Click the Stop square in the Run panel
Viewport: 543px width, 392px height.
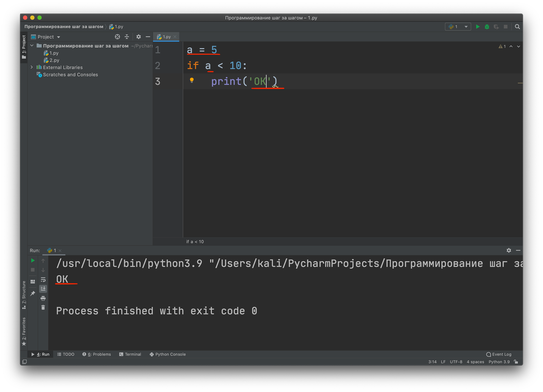(33, 270)
